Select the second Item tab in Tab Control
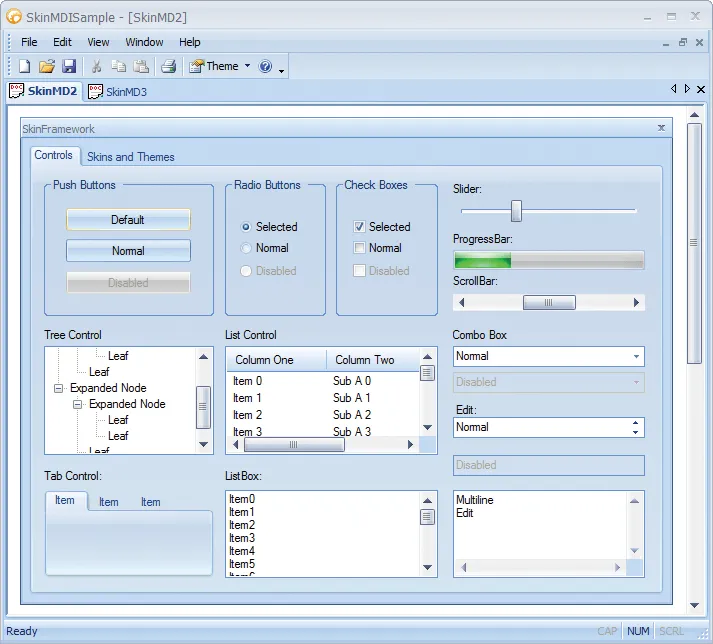 pyautogui.click(x=108, y=502)
